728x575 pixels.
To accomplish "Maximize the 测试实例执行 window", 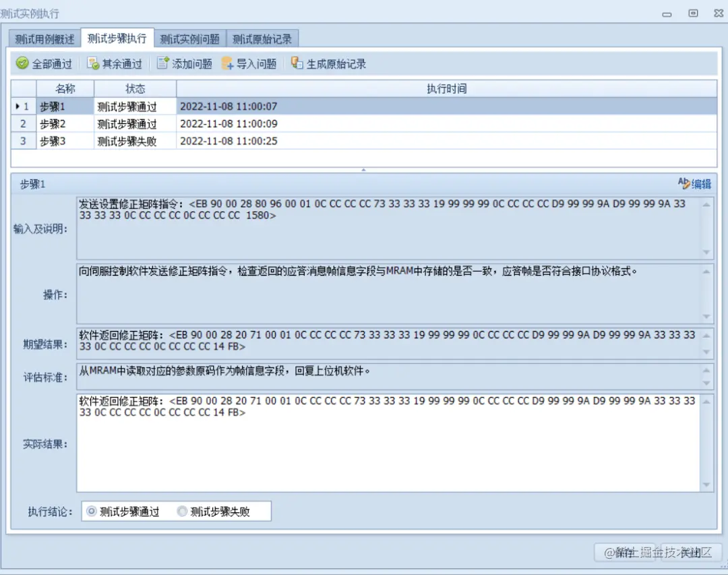I will click(693, 13).
